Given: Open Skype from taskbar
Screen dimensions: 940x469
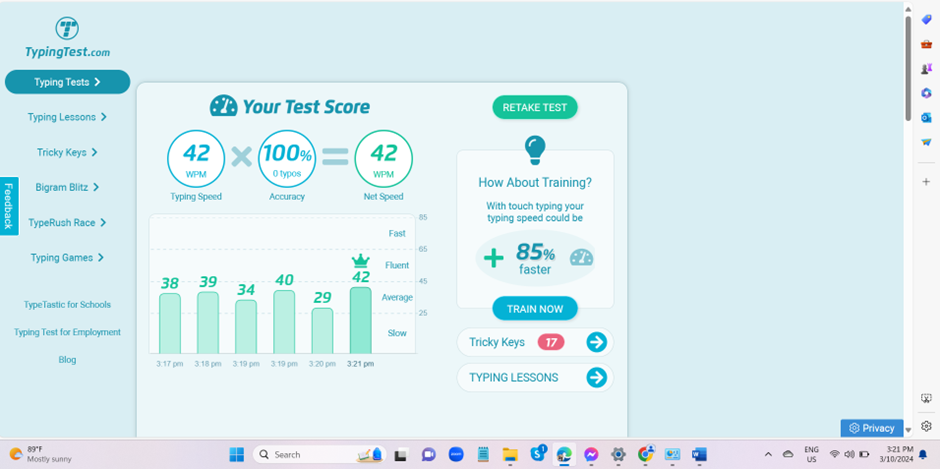Looking at the screenshot, I should coord(537,453).
